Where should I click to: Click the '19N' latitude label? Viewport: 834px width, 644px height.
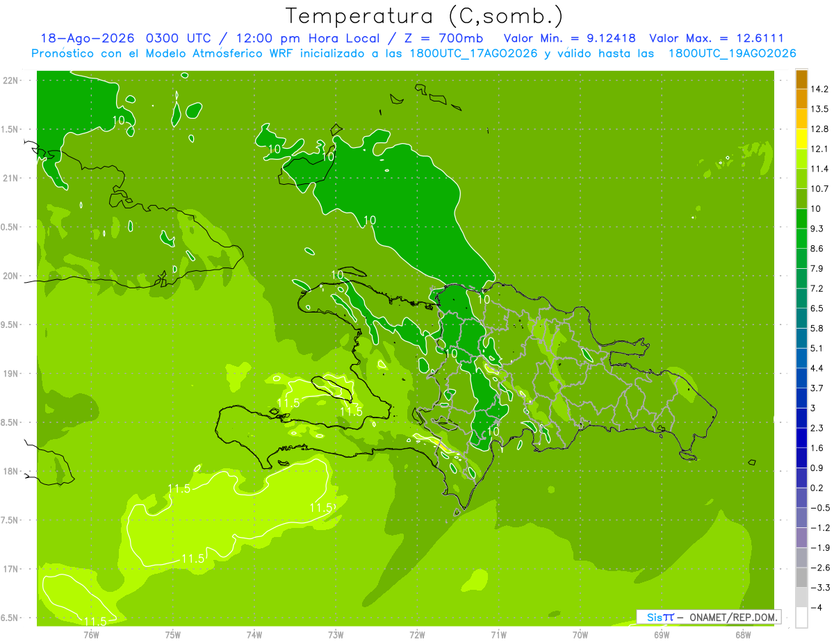pos(10,374)
